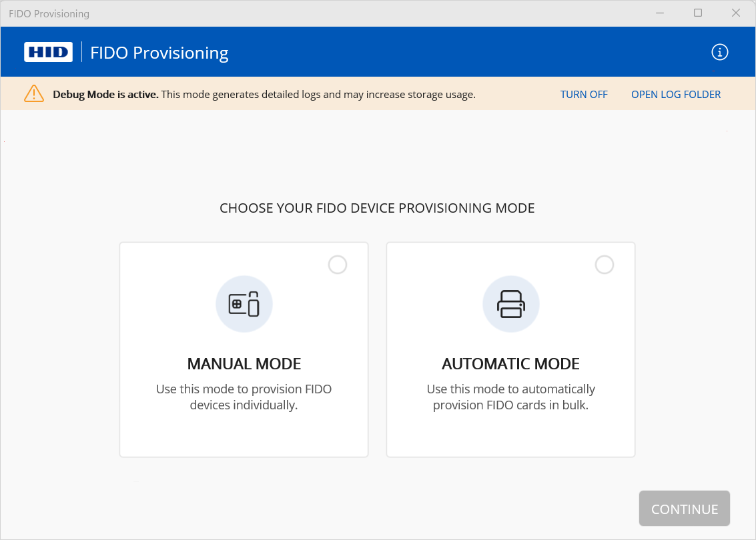Open the log folder from the debug banner
Image resolution: width=756 pixels, height=540 pixels.
676,95
